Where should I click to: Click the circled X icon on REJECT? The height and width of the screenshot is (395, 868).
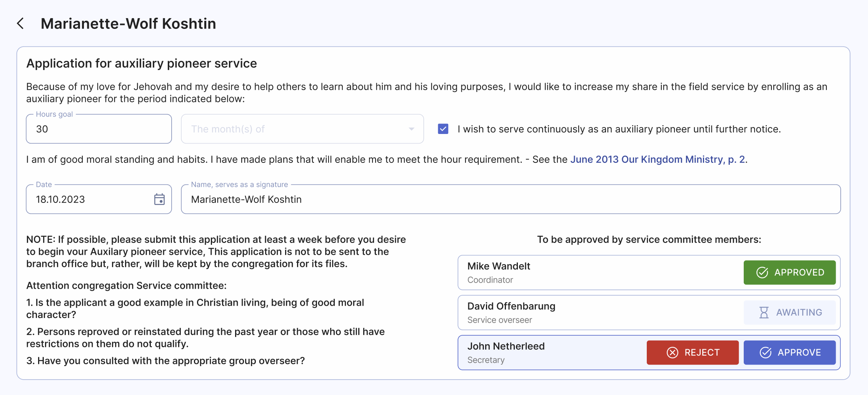click(x=672, y=352)
